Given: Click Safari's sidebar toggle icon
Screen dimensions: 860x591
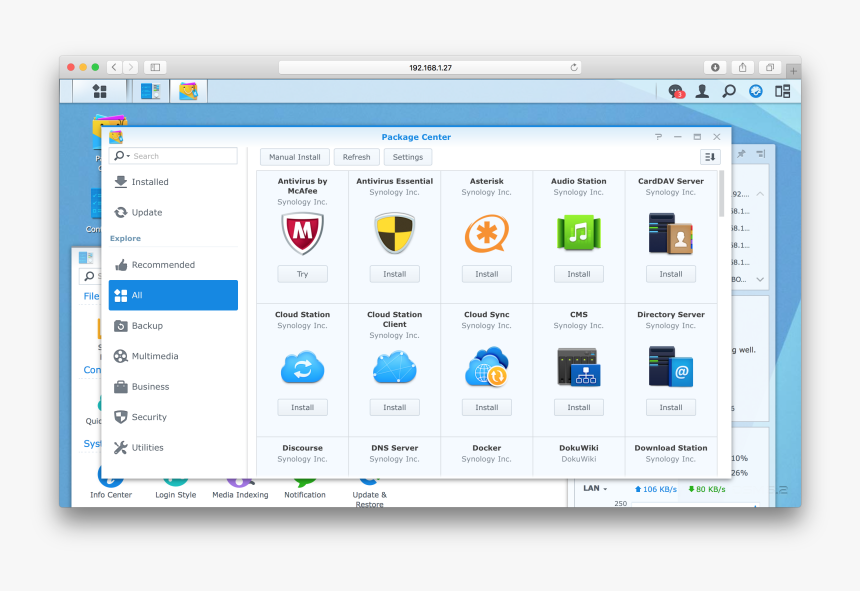Looking at the screenshot, I should click(155, 67).
